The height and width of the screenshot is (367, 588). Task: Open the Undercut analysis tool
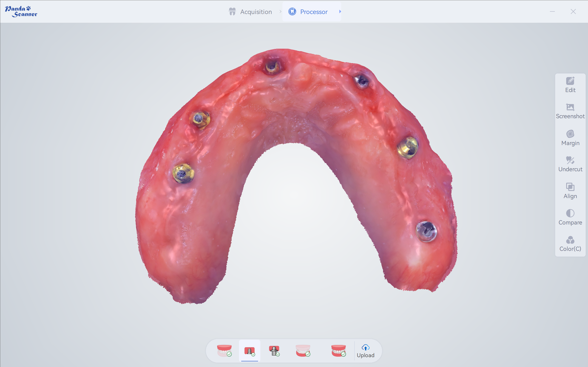[570, 164]
